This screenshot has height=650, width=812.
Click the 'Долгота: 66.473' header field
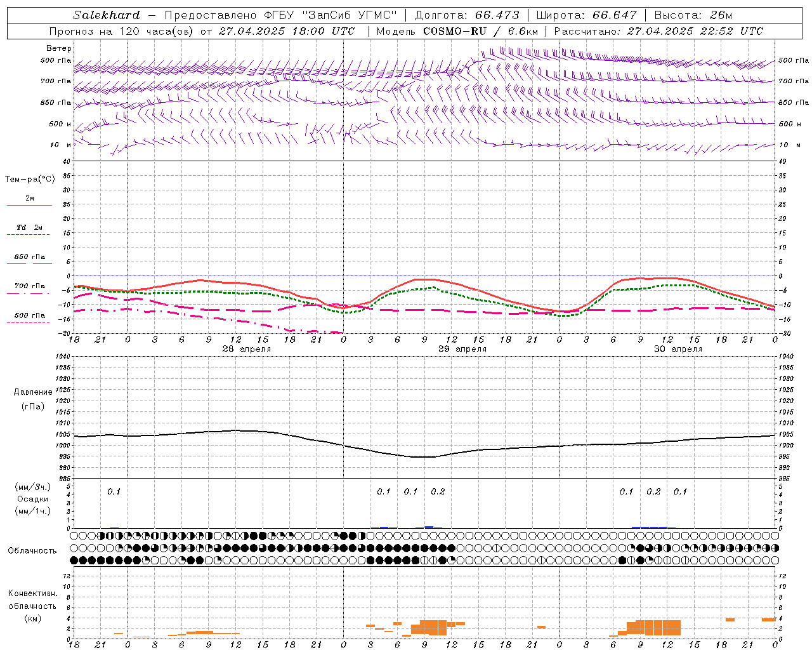click(467, 15)
